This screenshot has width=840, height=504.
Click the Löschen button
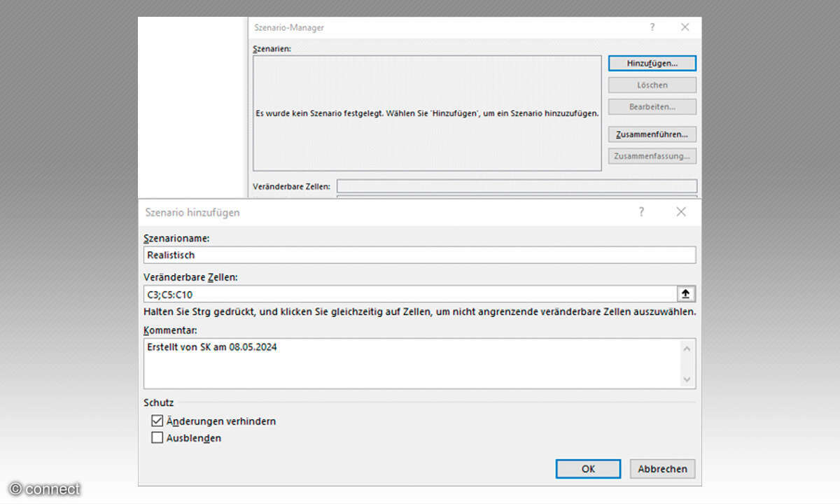click(x=652, y=85)
